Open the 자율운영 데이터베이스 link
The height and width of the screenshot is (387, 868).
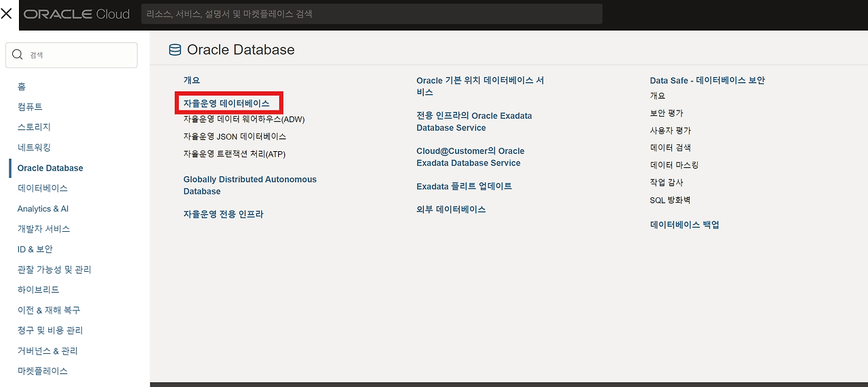(226, 104)
